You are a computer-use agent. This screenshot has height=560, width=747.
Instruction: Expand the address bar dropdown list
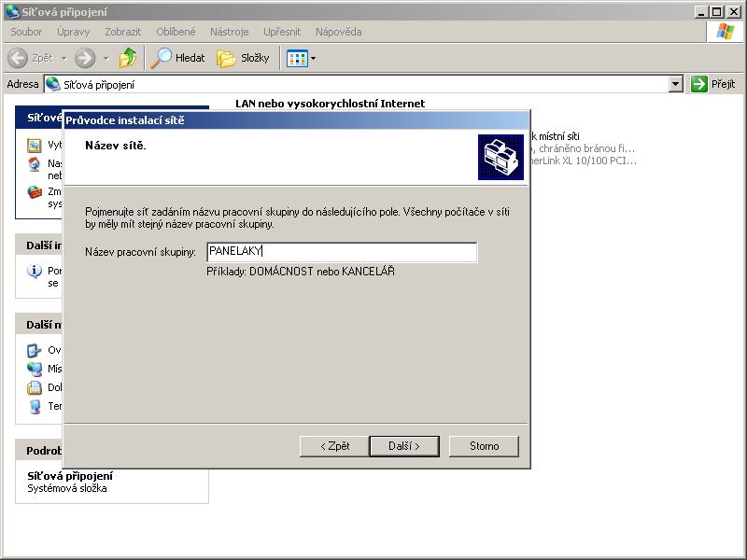pyautogui.click(x=676, y=84)
